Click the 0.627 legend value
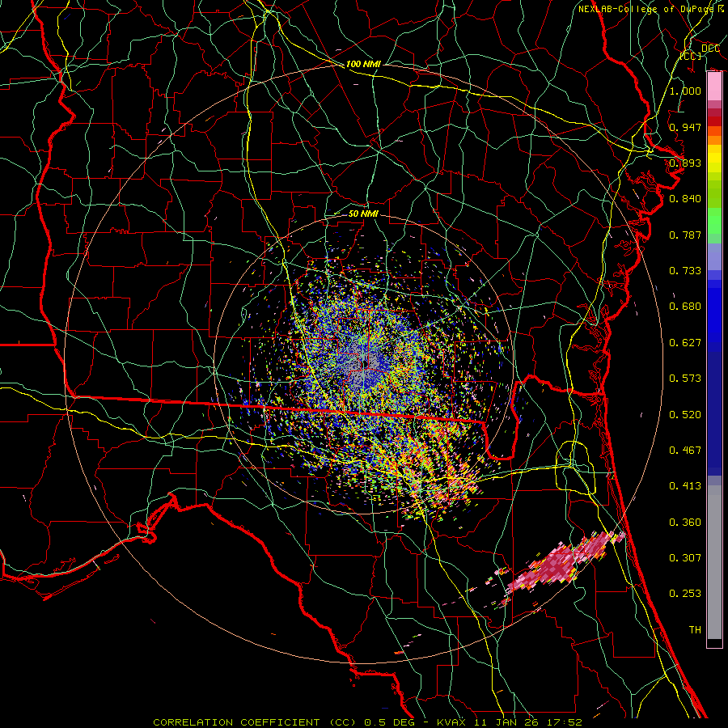Screen dimensions: 728x728 pos(685,343)
